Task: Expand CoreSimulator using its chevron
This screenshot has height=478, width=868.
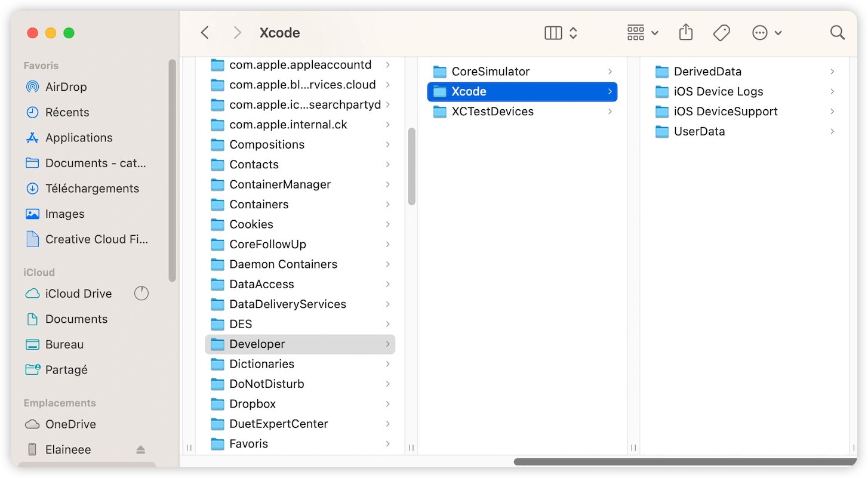Action: (x=610, y=72)
